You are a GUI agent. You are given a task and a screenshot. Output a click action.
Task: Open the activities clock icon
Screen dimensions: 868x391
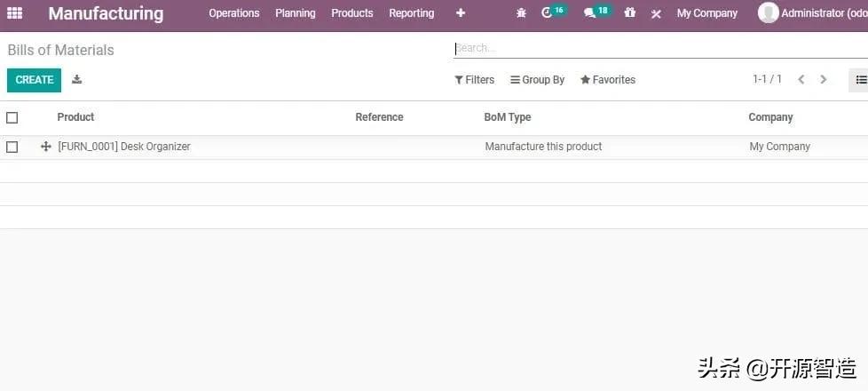tap(548, 13)
